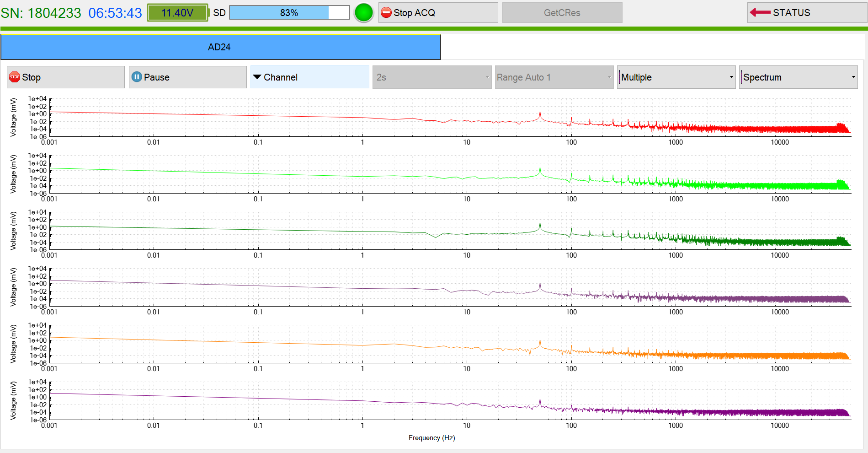
Task: Click the Channel triangle arrow icon
Action: point(257,77)
